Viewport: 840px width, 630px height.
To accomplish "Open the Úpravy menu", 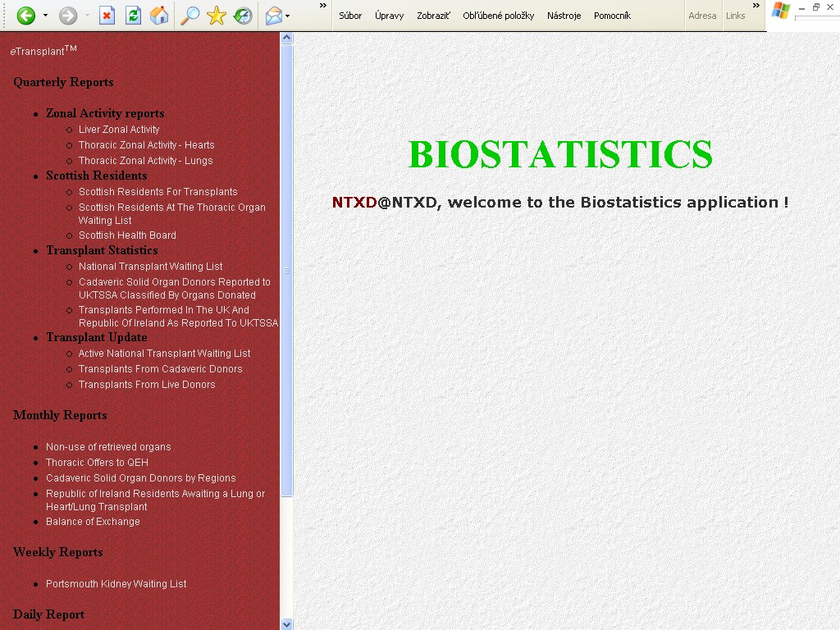I will coord(390,16).
